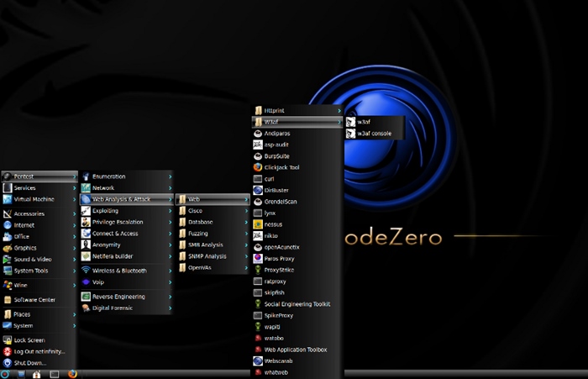This screenshot has width=588, height=379.
Task: Click the home folder icon in taskbar
Action: tap(36, 373)
